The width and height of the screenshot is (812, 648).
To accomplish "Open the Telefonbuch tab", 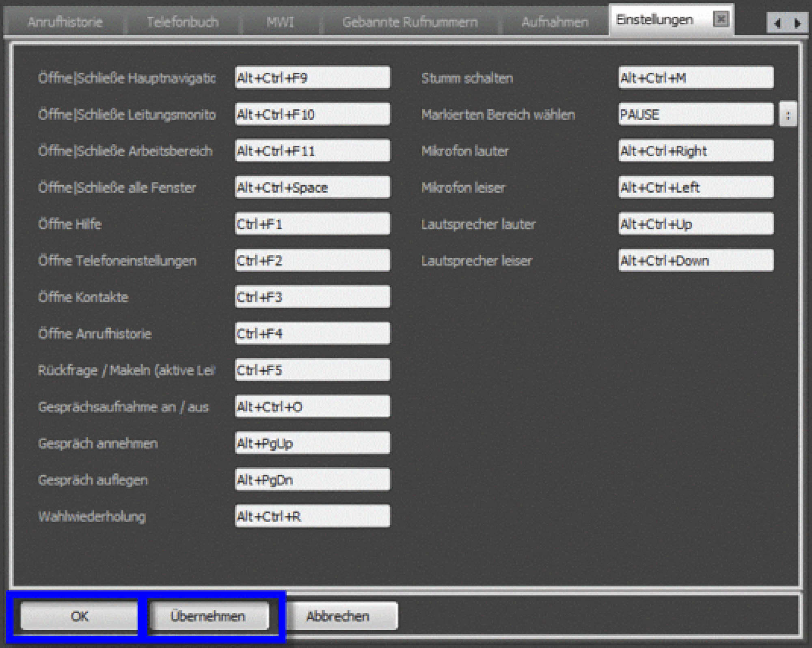I will [x=183, y=22].
